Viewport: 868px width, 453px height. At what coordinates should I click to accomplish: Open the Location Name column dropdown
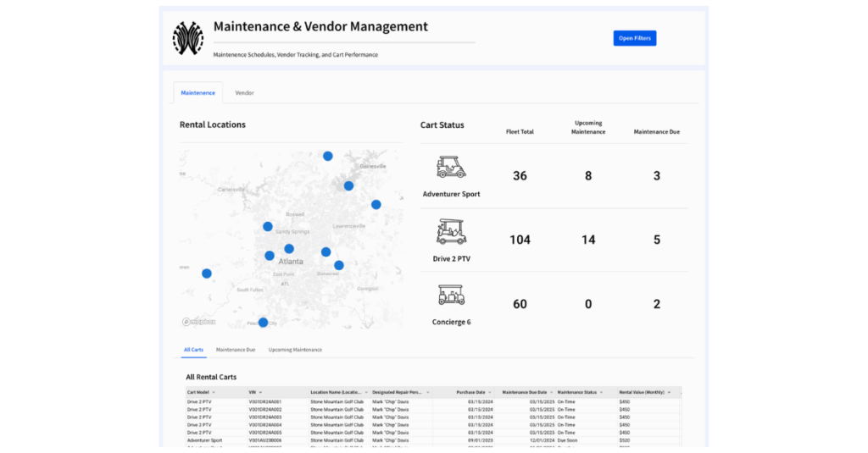[366, 392]
